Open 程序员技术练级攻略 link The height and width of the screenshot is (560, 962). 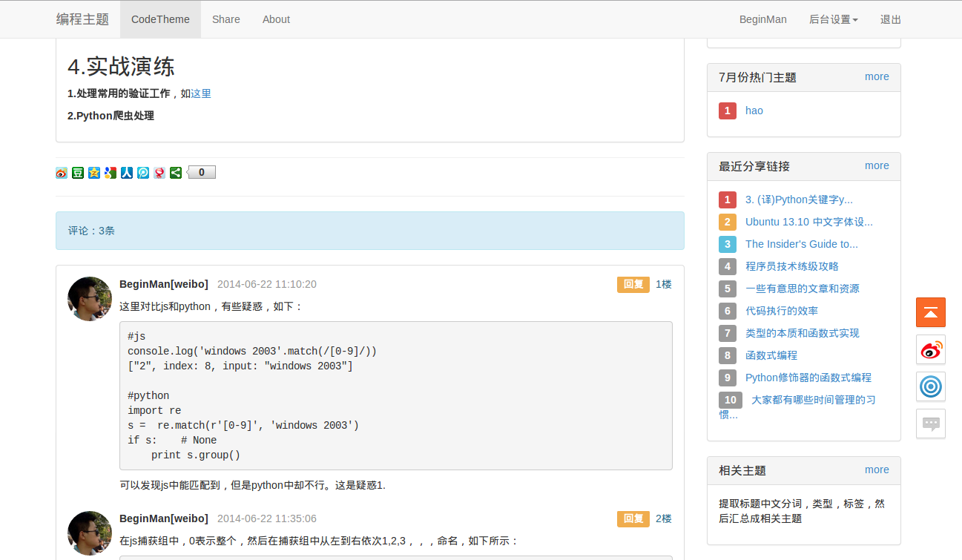coord(792,266)
